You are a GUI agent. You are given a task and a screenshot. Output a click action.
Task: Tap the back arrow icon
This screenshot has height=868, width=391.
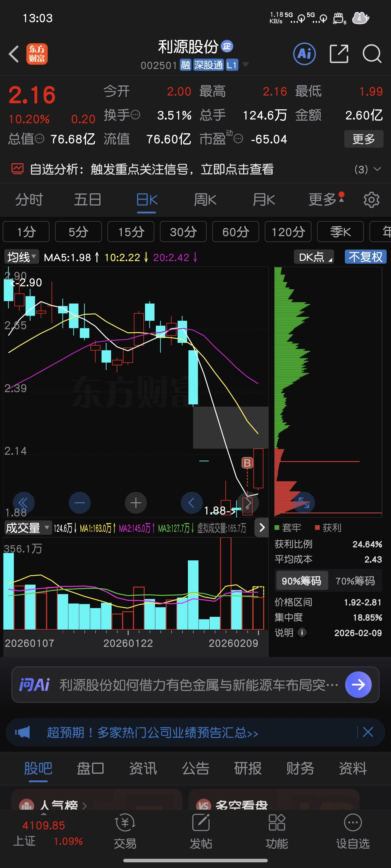14,54
